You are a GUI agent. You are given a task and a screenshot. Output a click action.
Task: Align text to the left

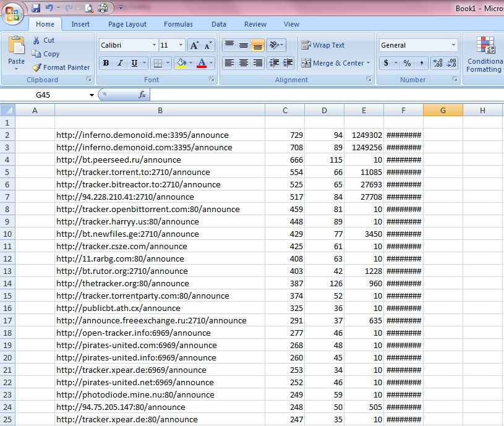click(229, 63)
